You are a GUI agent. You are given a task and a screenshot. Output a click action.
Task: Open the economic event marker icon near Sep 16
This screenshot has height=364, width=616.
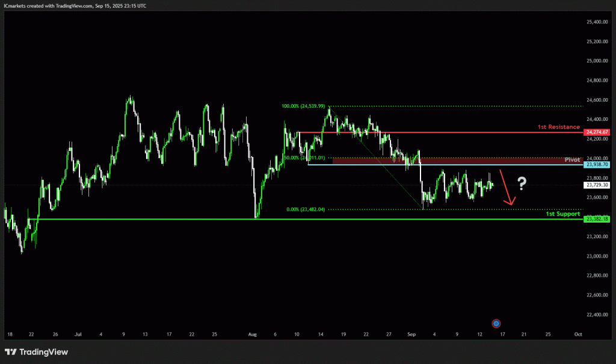[496, 323]
